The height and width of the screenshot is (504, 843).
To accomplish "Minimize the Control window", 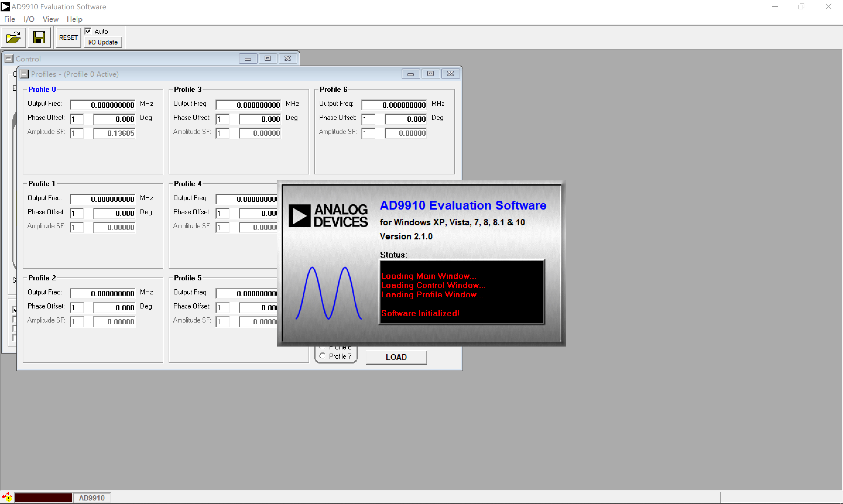I will coord(248,59).
